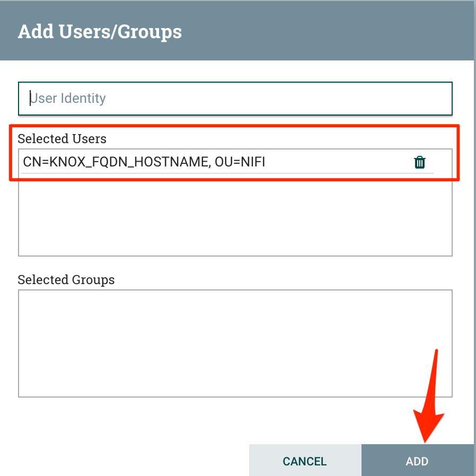
Task: Place cursor in User Identity text box
Action: [x=235, y=99]
